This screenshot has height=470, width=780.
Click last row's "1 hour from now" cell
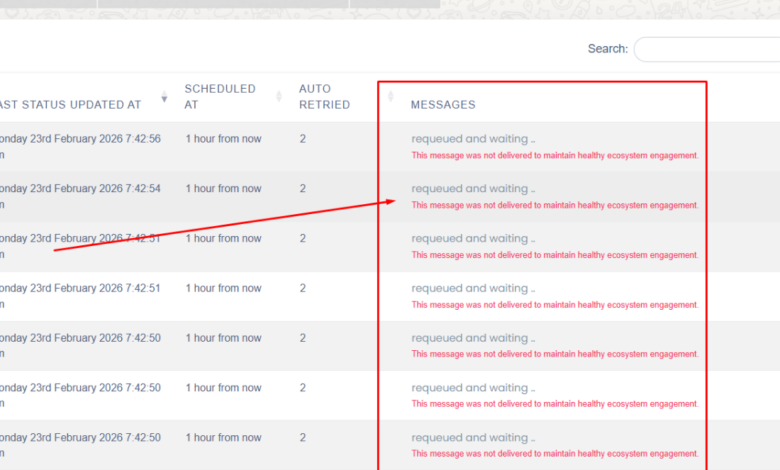[223, 438]
